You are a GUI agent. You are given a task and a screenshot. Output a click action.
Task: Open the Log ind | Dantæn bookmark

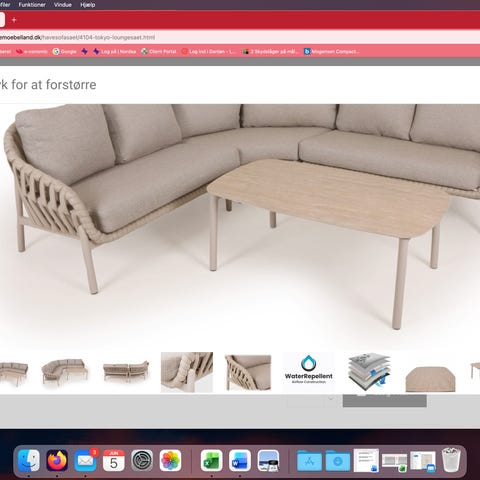(x=209, y=51)
